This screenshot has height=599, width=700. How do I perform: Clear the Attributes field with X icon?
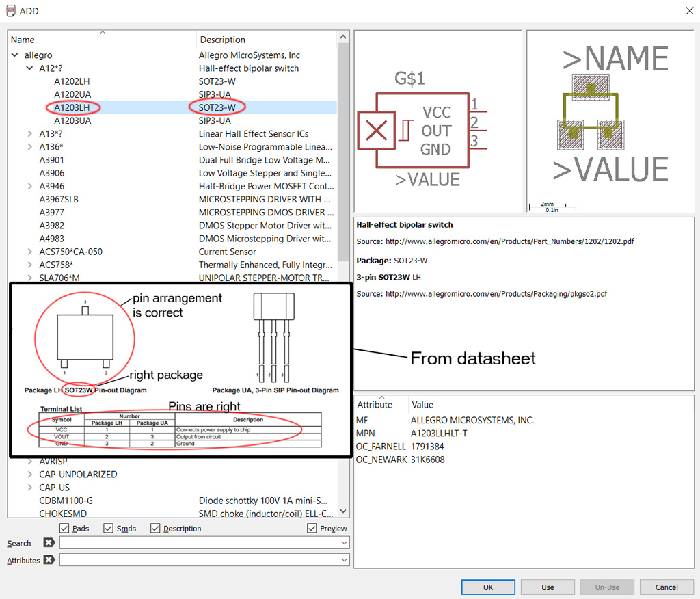49,559
